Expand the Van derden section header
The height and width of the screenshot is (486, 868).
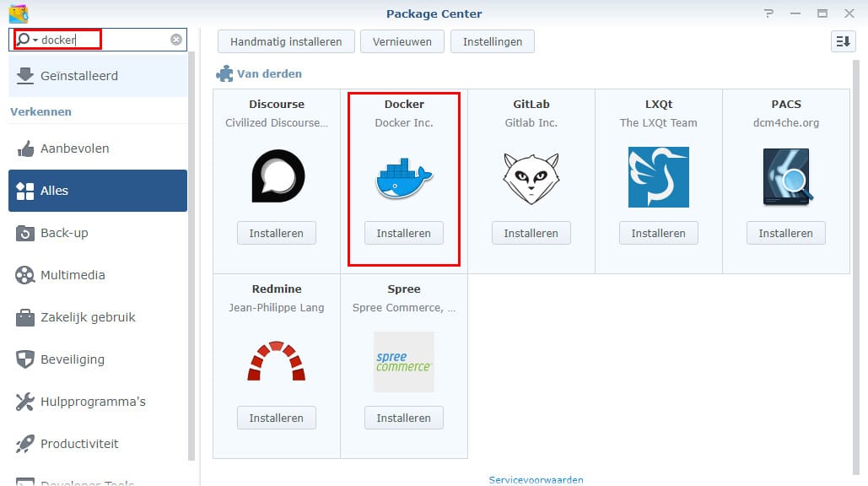tap(258, 73)
